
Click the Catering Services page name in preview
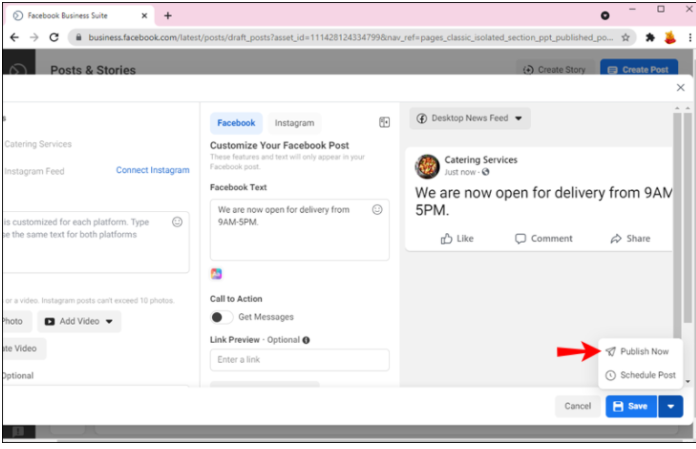coord(481,160)
